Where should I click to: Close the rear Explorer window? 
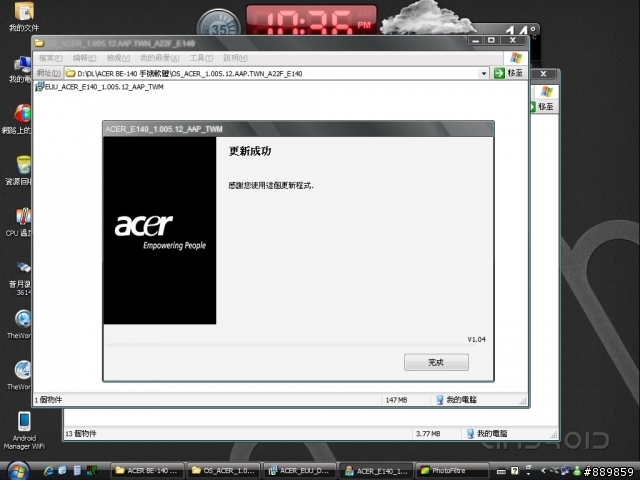pyautogui.click(x=543, y=73)
